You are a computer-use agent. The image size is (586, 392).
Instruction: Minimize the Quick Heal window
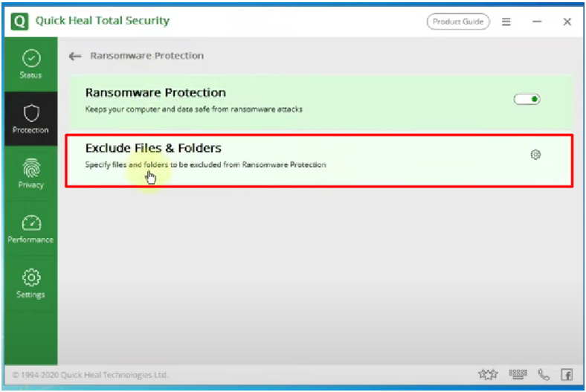[x=537, y=22]
